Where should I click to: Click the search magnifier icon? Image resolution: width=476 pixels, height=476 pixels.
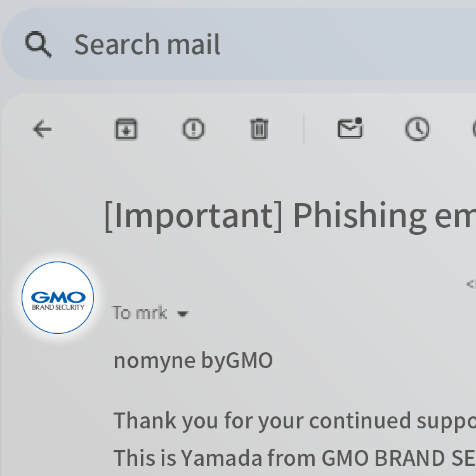coord(38,44)
